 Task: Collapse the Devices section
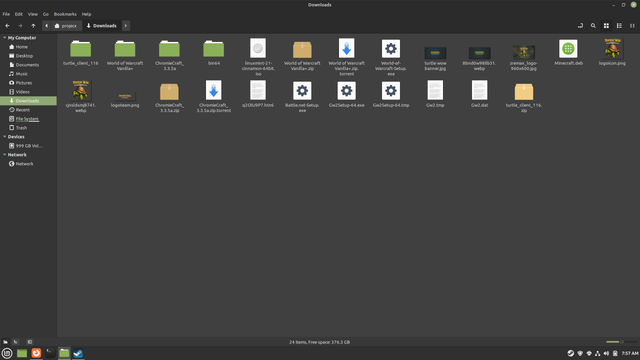coord(4,137)
